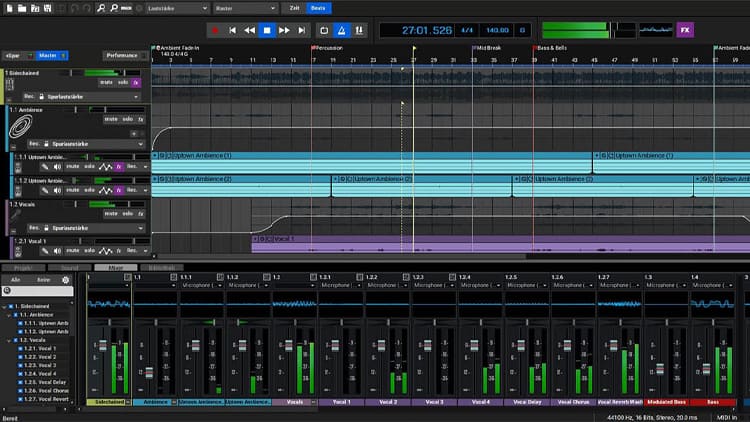Mute the Sidechained track
The image size is (750, 422).
tap(106, 83)
